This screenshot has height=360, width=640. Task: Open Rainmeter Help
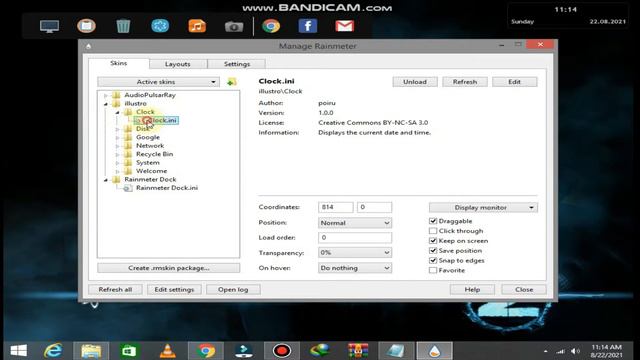(x=472, y=289)
